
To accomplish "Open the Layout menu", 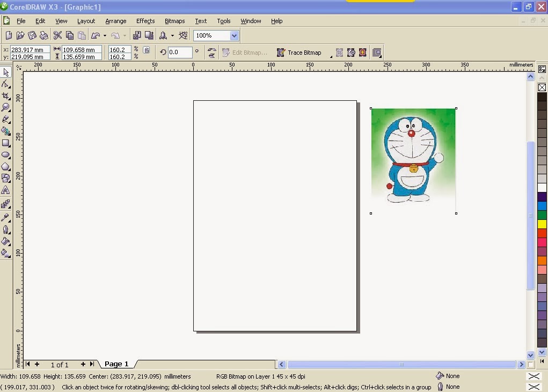I will [86, 21].
